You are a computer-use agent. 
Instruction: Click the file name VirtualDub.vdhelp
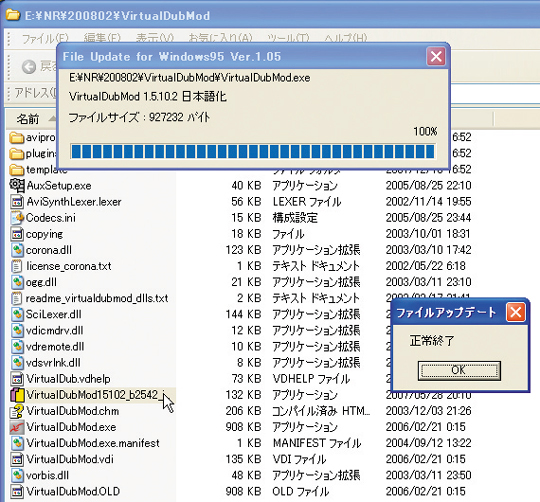click(x=68, y=379)
